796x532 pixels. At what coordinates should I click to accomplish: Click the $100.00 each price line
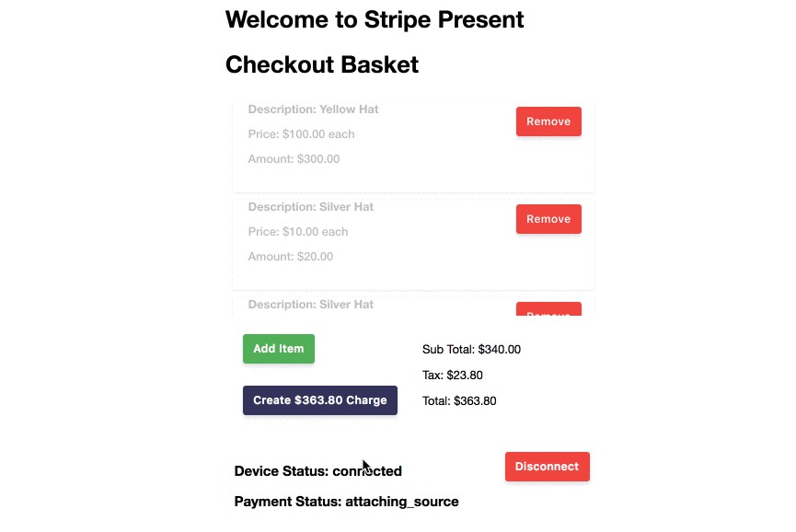pos(301,134)
